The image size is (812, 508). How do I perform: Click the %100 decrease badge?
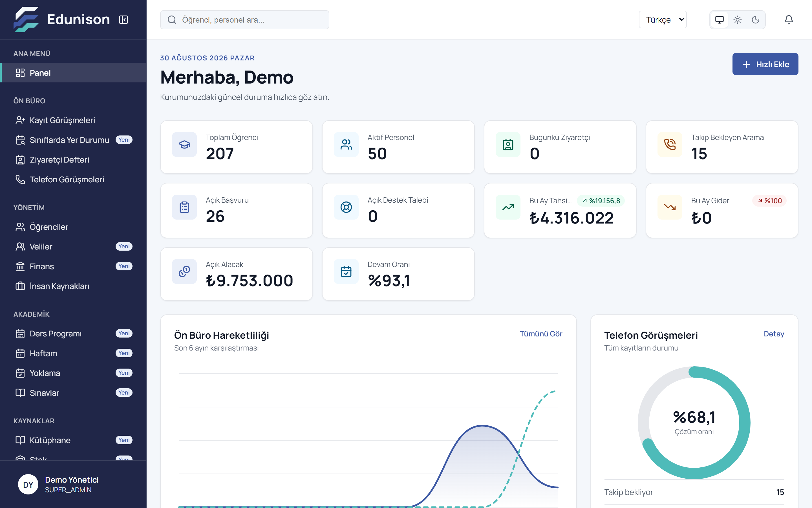(x=769, y=201)
